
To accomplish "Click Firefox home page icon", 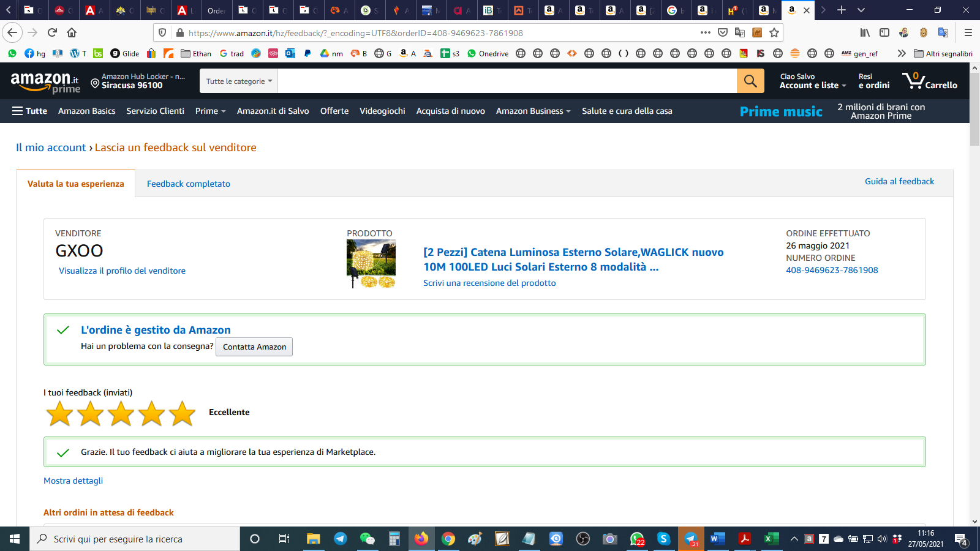I will [72, 32].
